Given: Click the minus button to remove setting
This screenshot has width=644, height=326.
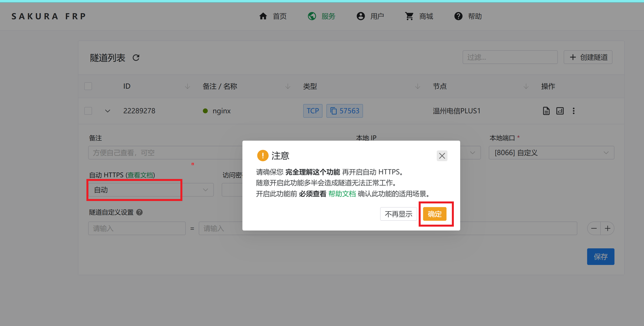Looking at the screenshot, I should [594, 228].
